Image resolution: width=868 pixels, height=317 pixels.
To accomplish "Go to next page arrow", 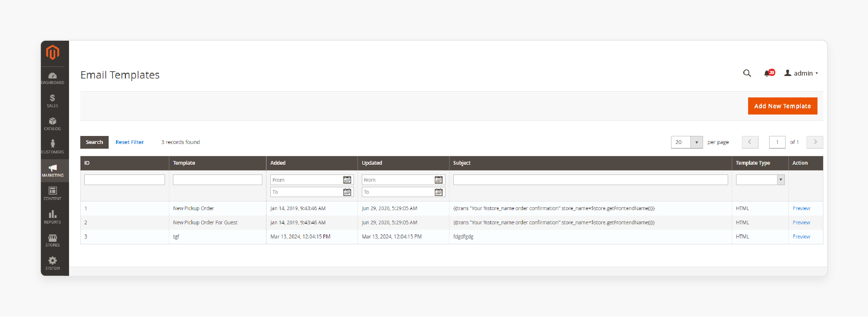I will point(815,142).
